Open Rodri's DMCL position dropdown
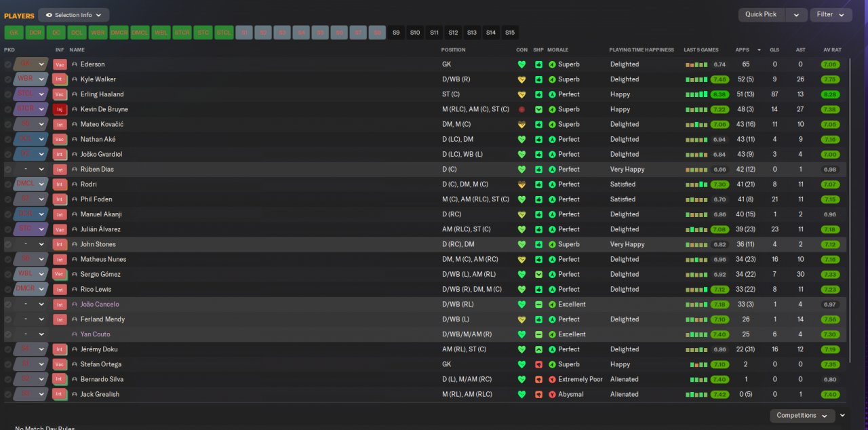 click(x=31, y=184)
